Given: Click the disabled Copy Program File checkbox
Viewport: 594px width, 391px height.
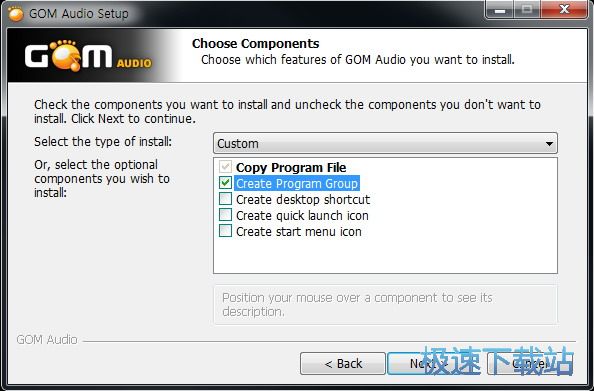Looking at the screenshot, I should click(225, 167).
